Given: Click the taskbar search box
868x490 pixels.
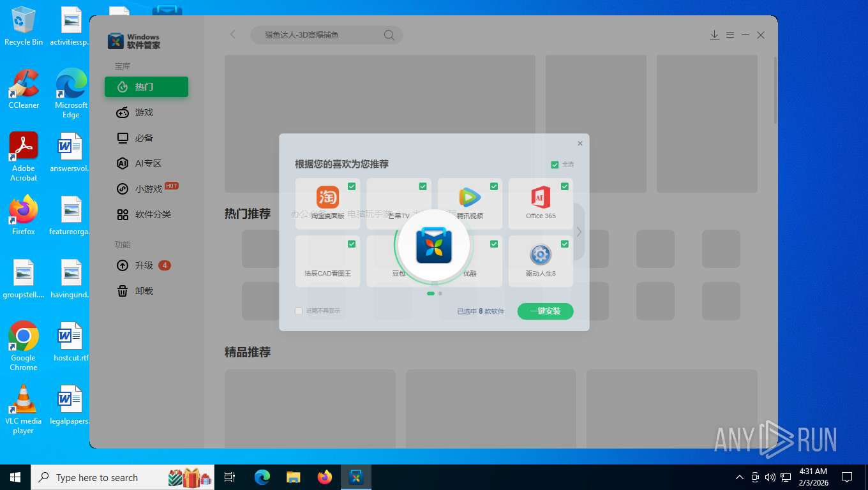Looking at the screenshot, I should [123, 477].
